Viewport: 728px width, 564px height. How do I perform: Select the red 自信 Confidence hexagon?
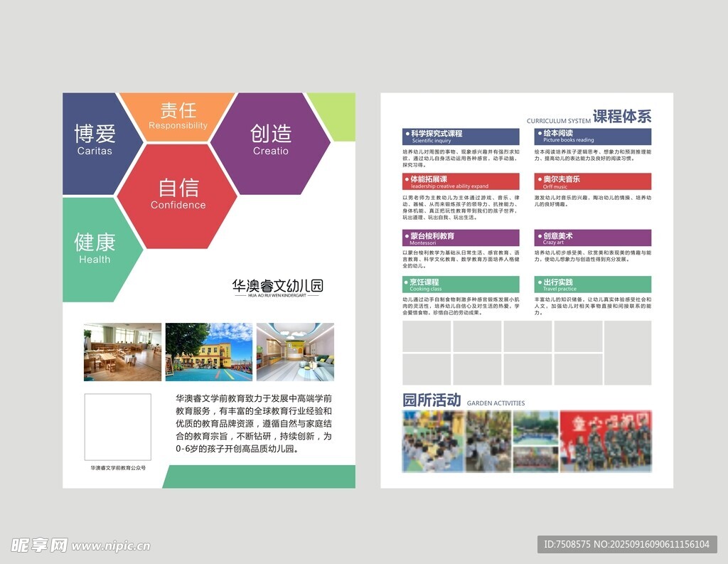pyautogui.click(x=178, y=194)
